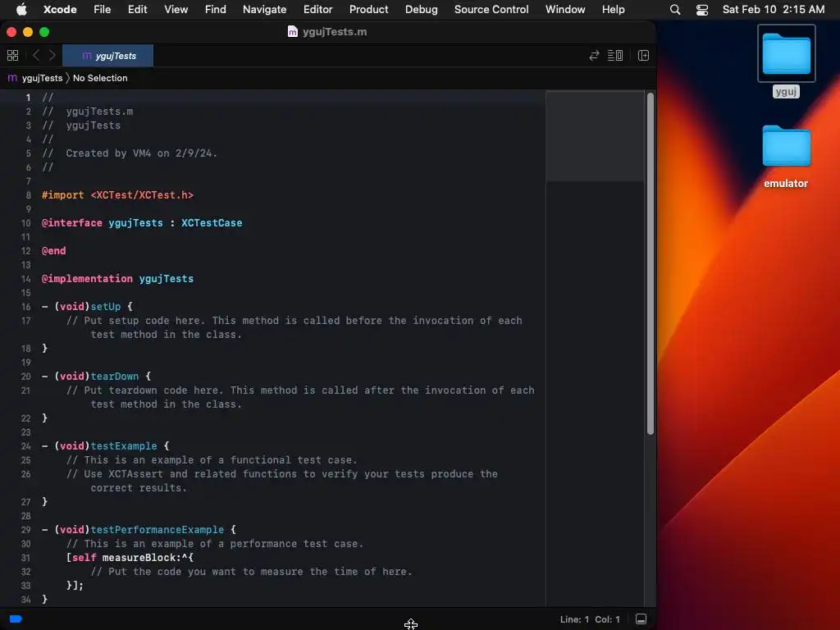The height and width of the screenshot is (630, 840).
Task: Click the @end keyword on line 12
Action: click(x=53, y=251)
